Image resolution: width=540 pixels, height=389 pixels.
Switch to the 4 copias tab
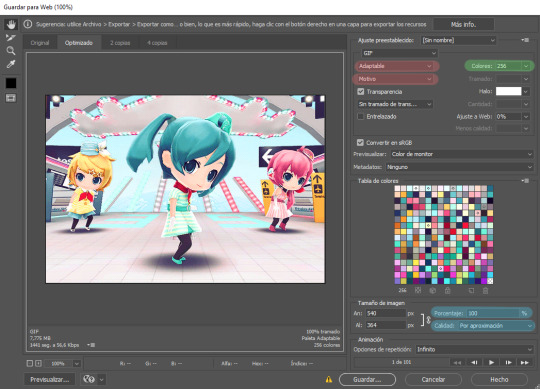click(157, 43)
